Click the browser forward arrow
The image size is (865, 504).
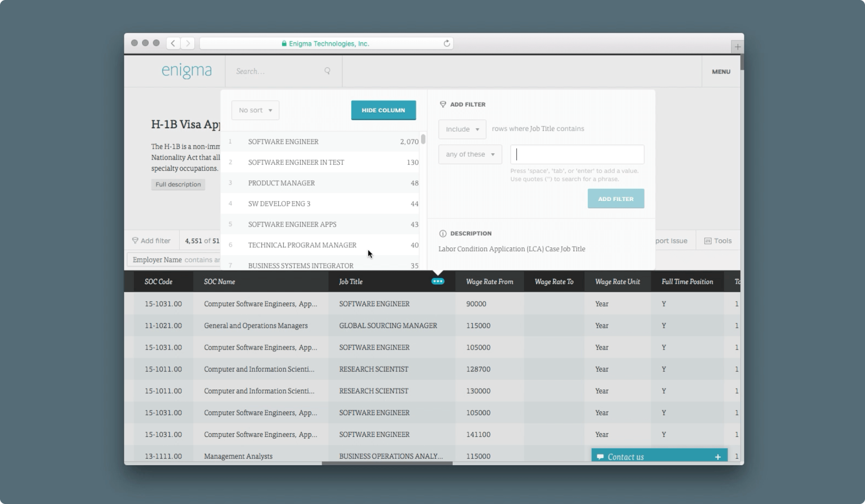188,43
